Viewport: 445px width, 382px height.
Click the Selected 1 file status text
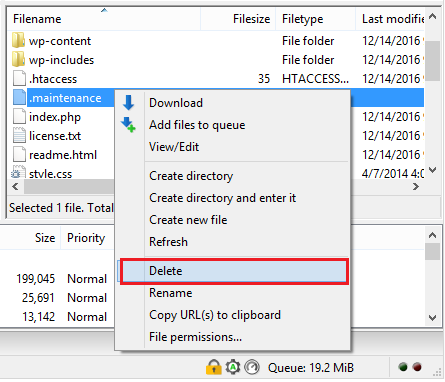(61, 208)
